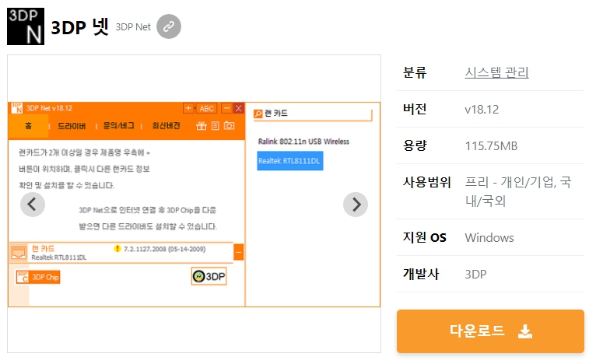
Task: Click the ABC button in 3DP Net titlebar
Action: click(x=207, y=108)
